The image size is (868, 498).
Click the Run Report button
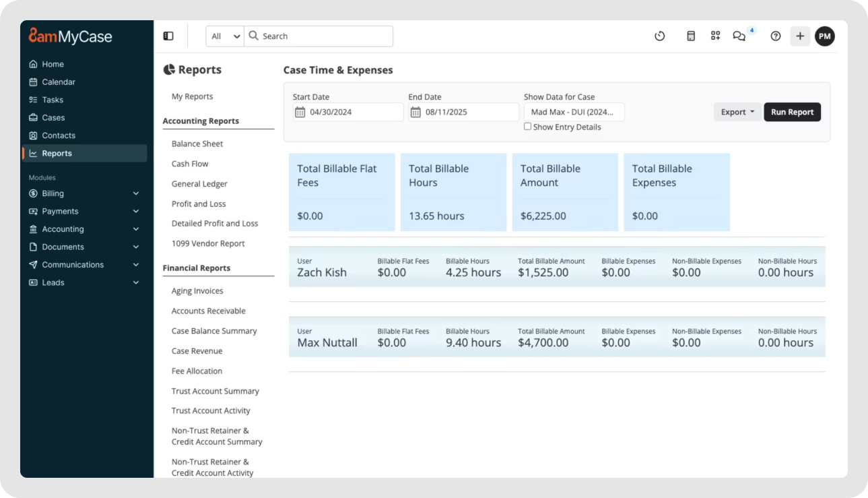coord(792,112)
